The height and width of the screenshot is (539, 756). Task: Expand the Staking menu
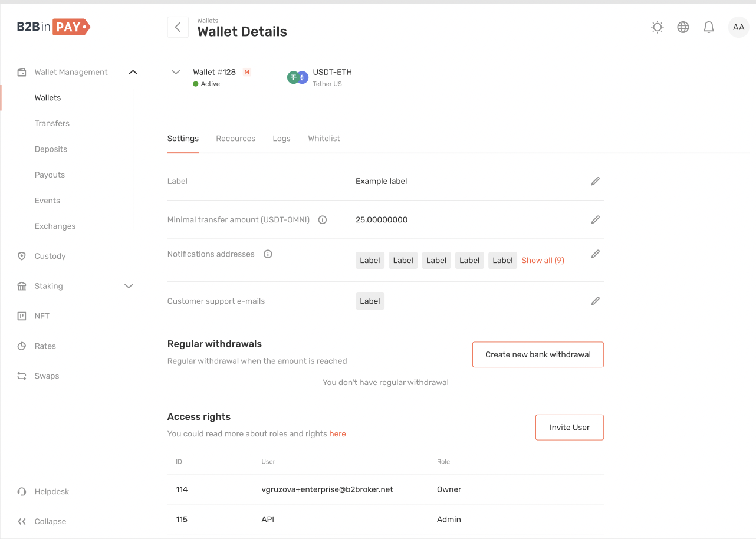pyautogui.click(x=129, y=286)
